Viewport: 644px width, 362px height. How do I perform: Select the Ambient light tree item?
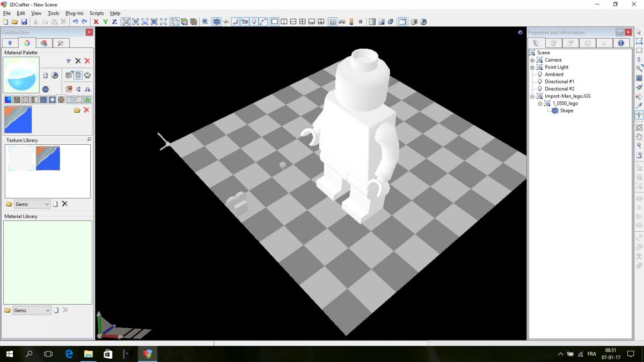[554, 75]
